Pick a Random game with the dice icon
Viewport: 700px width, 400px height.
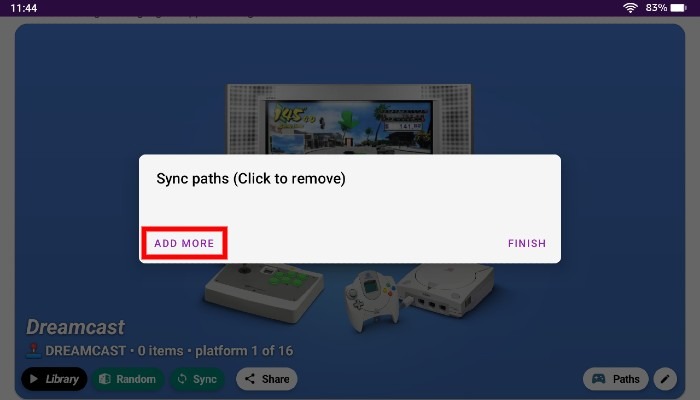coord(128,379)
